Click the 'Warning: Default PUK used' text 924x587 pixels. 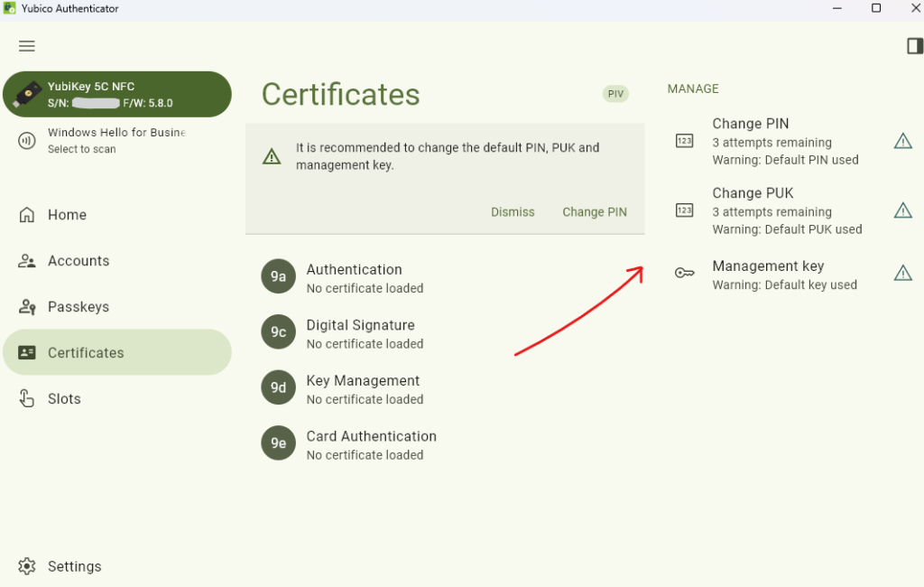coord(787,229)
